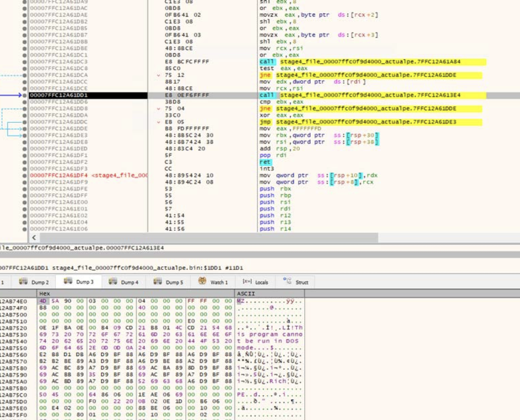The height and width of the screenshot is (420, 520).
Task: Toggle breakpoint dot at address 00007FFC12A61DF4
Action: pos(24,176)
